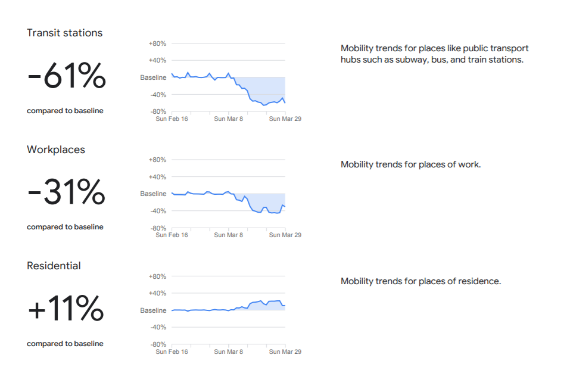The image size is (570, 392).
Task: Click Sun Feb 16 on workplaces chart axis
Action: click(172, 235)
